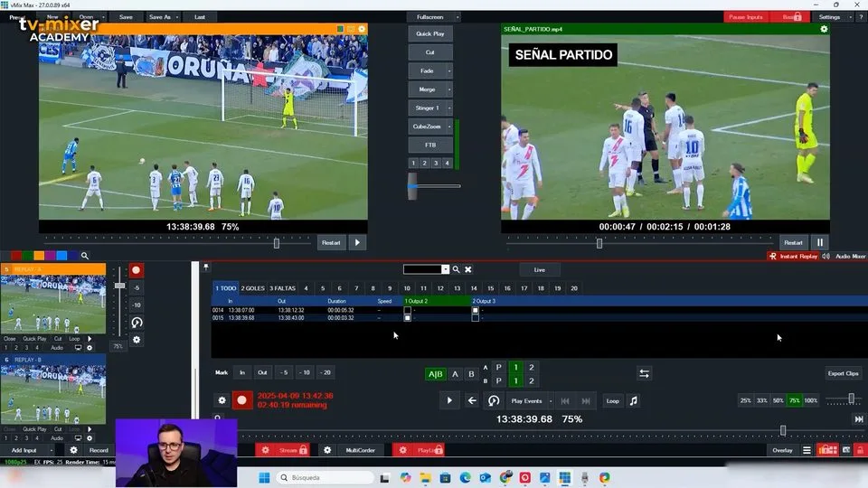The width and height of the screenshot is (868, 488).
Task: Open the MultiCorder settings gear
Action: pos(327,450)
